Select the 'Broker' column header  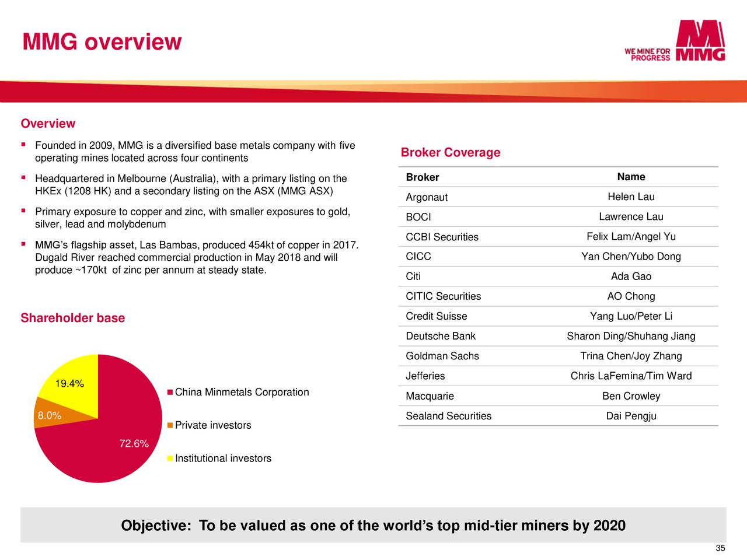point(422,177)
